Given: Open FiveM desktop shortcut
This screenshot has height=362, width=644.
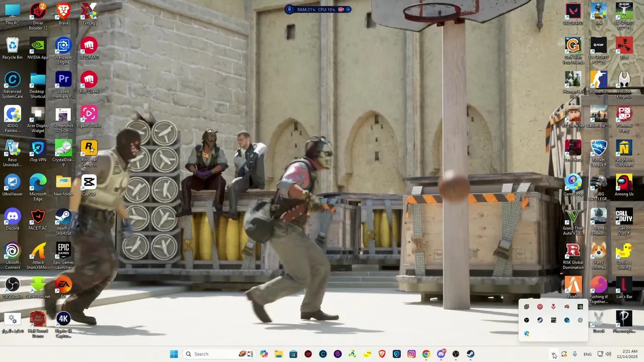Looking at the screenshot, I should pyautogui.click(x=573, y=288).
